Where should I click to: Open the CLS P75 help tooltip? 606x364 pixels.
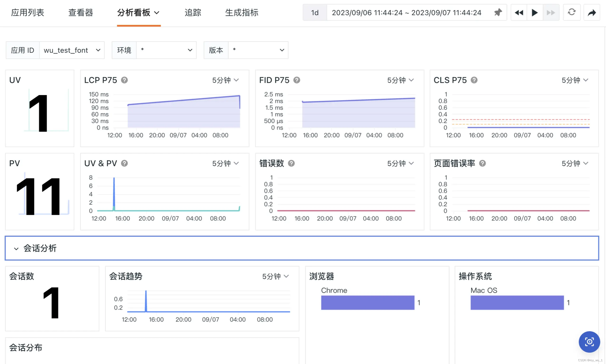click(x=474, y=80)
